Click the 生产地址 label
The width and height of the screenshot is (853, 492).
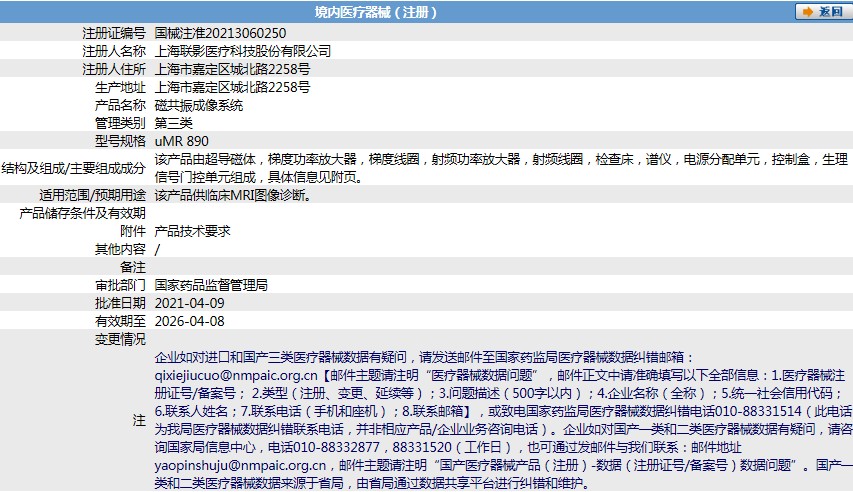click(x=120, y=87)
